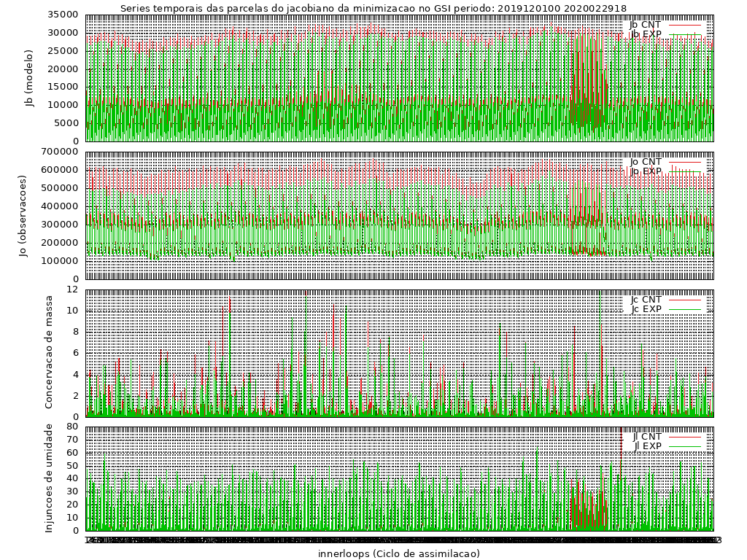Image resolution: width=747 pixels, height=560 pixels.
Task: Click the 35000 tick on Jb axis
Action: [x=63, y=15]
